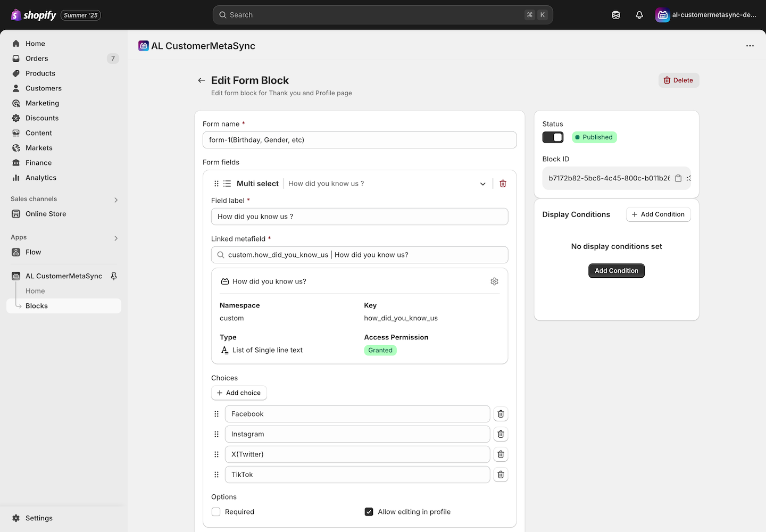This screenshot has width=766, height=532.
Task: Click the Linked metafield search box
Action: point(360,255)
